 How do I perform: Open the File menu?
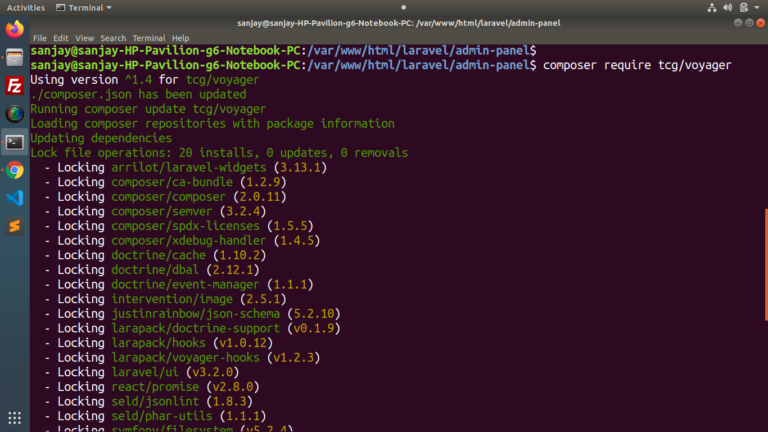40,38
